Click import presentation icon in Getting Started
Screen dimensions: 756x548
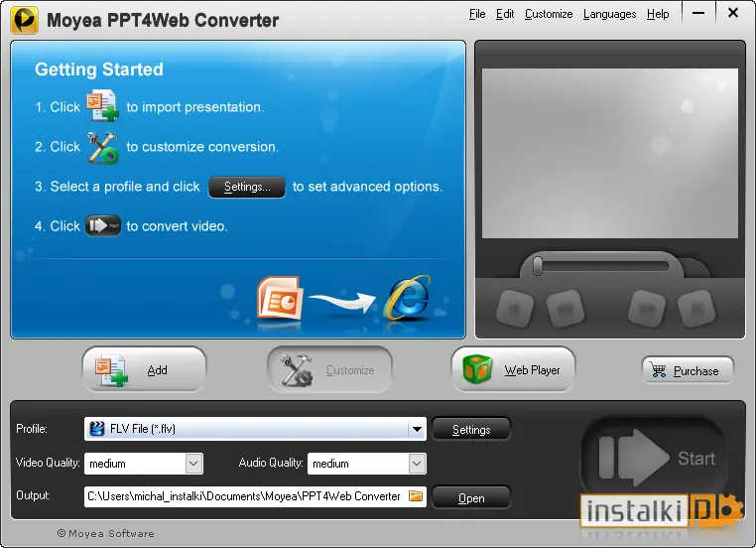point(102,105)
